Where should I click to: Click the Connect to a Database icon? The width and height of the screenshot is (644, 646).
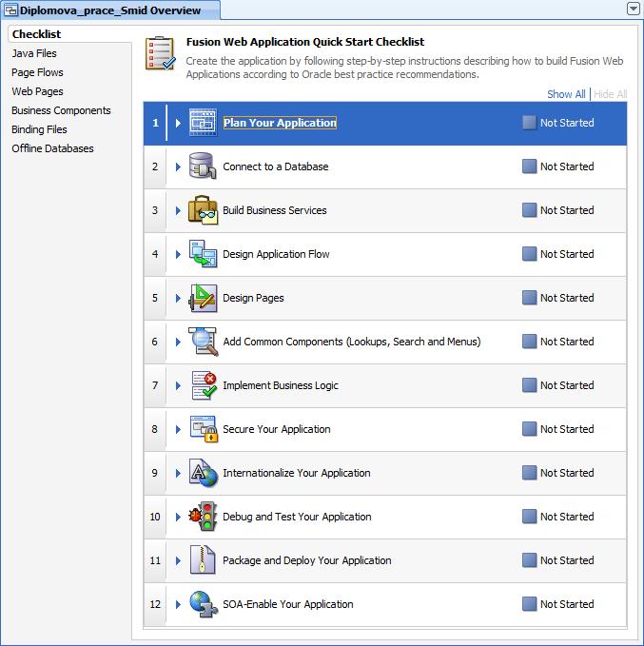pos(204,166)
